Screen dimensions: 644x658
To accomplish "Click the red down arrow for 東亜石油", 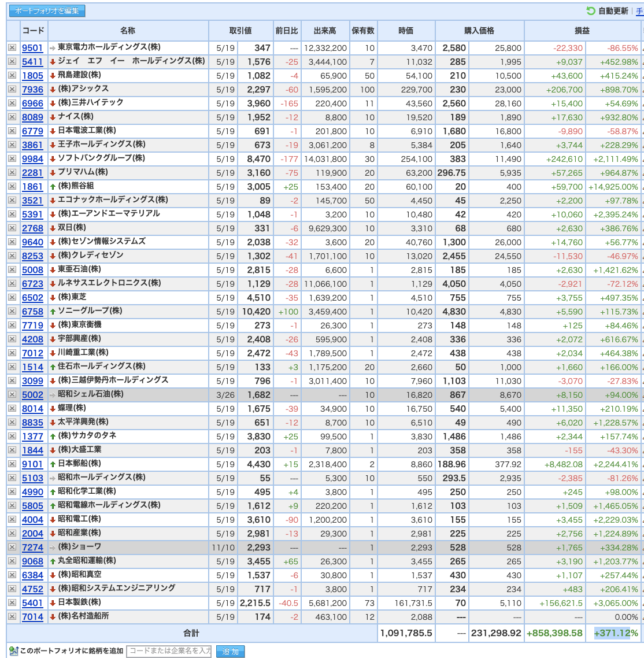I will coord(53,270).
